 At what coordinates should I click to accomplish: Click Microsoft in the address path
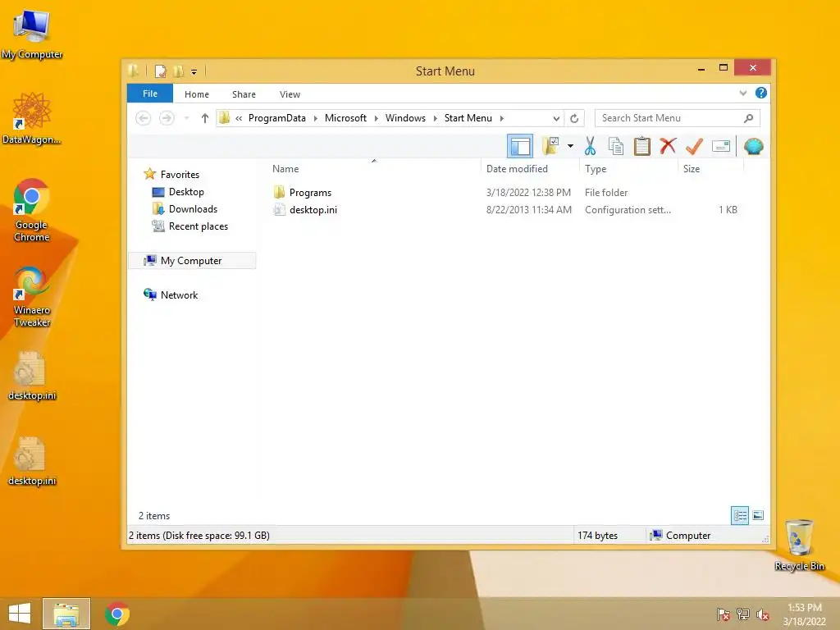[x=345, y=118]
